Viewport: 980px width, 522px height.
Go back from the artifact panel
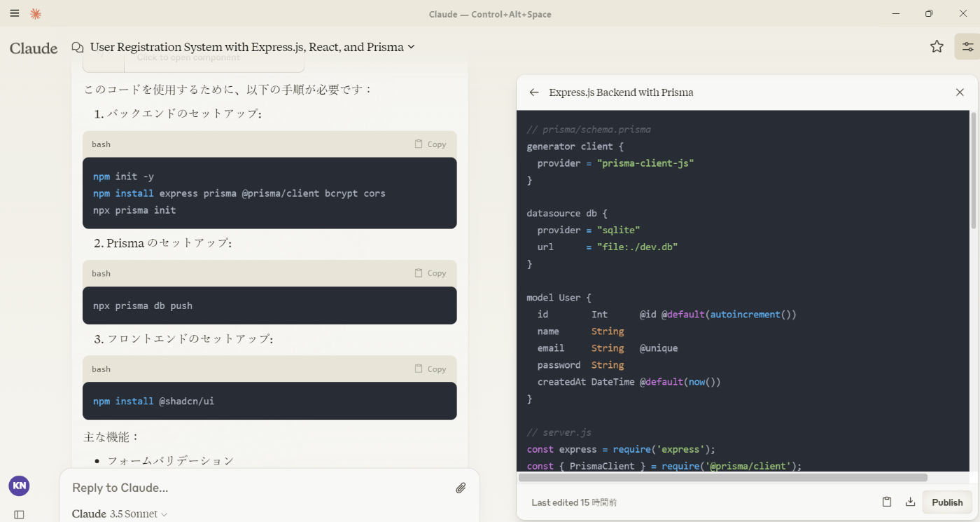534,92
